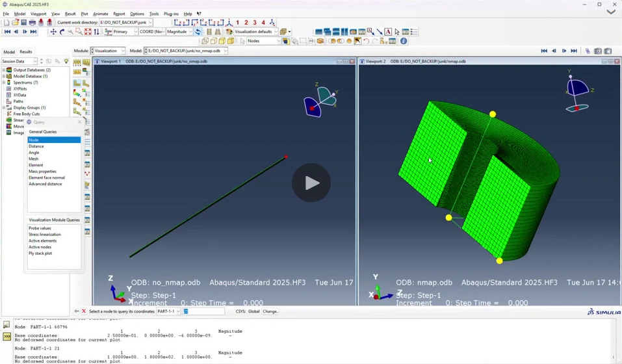Click the node label input field in prompt
Image resolution: width=622 pixels, height=364 pixels.
[x=203, y=311]
